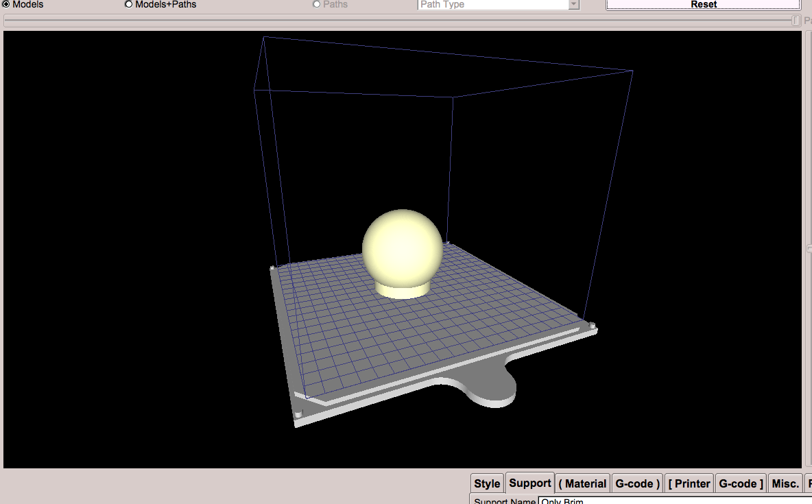Switch to the [ Printer tab
Image resolution: width=812 pixels, height=504 pixels.
click(x=689, y=483)
